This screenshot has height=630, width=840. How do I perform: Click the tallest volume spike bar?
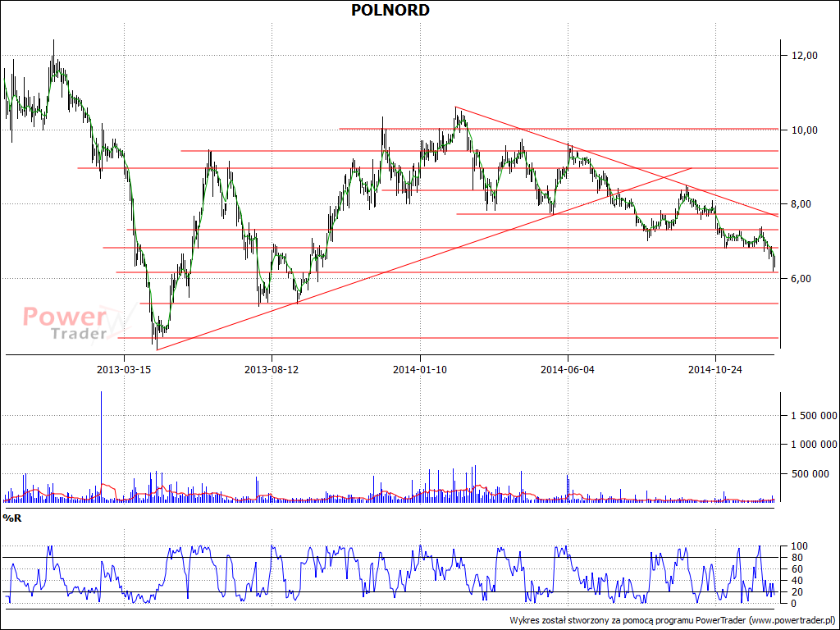coord(101,446)
